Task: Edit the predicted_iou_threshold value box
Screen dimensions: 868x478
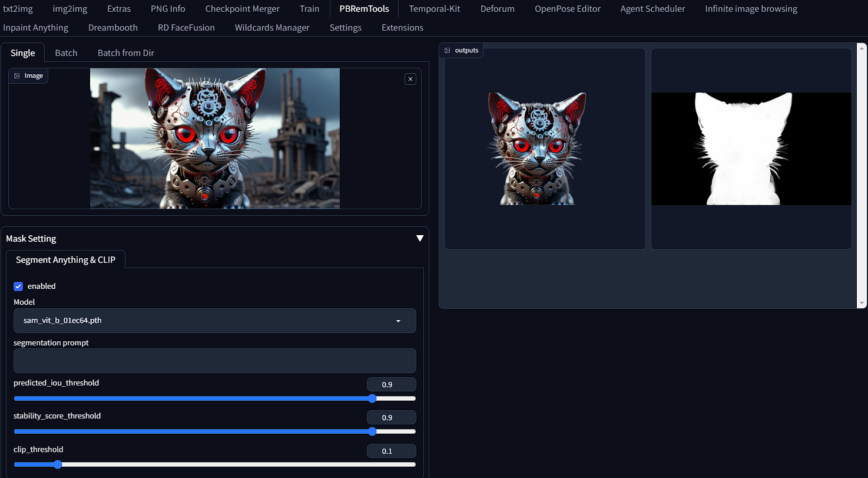Action: (391, 384)
